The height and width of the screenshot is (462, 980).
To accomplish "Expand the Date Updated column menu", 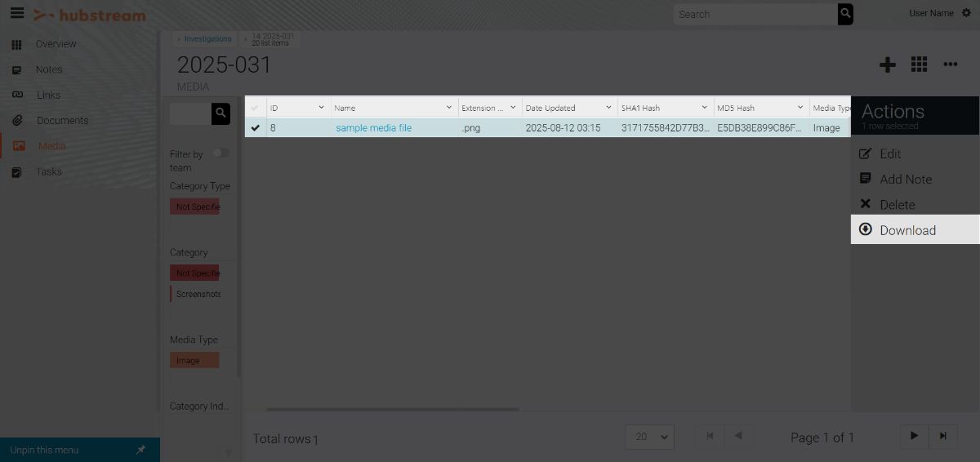I will [609, 108].
